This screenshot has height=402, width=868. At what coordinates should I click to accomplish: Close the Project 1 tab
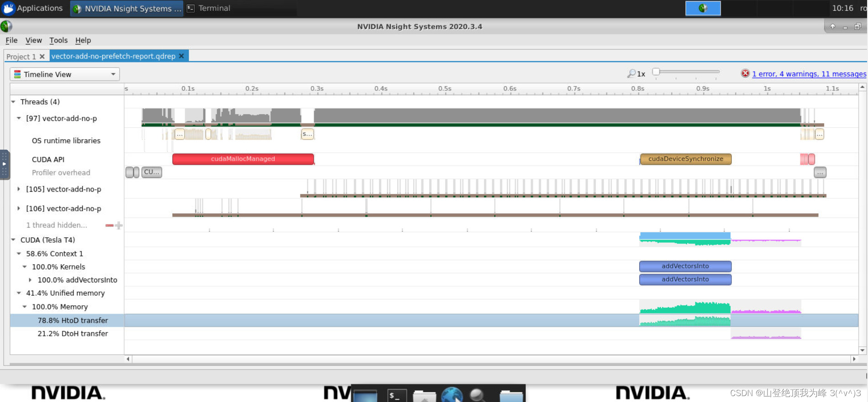(42, 57)
